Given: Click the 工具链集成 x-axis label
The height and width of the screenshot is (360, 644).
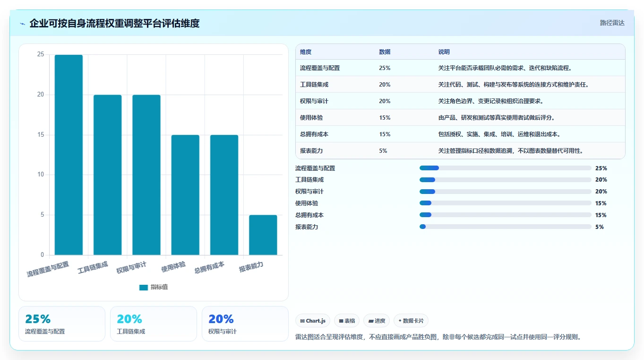Looking at the screenshot, I should coord(93,268).
